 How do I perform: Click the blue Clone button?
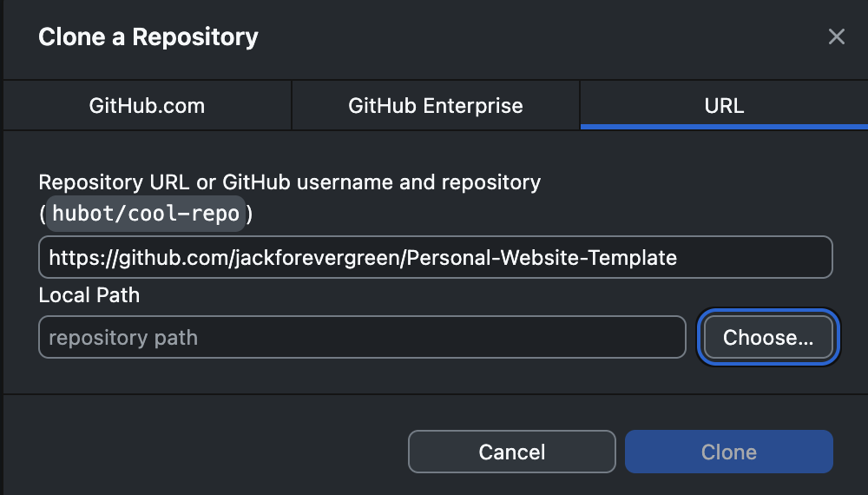pos(728,452)
